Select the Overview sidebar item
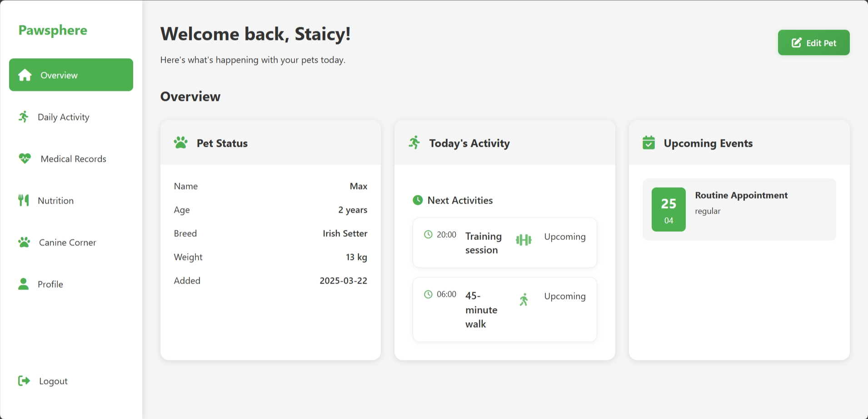The width and height of the screenshot is (868, 419). (x=70, y=75)
